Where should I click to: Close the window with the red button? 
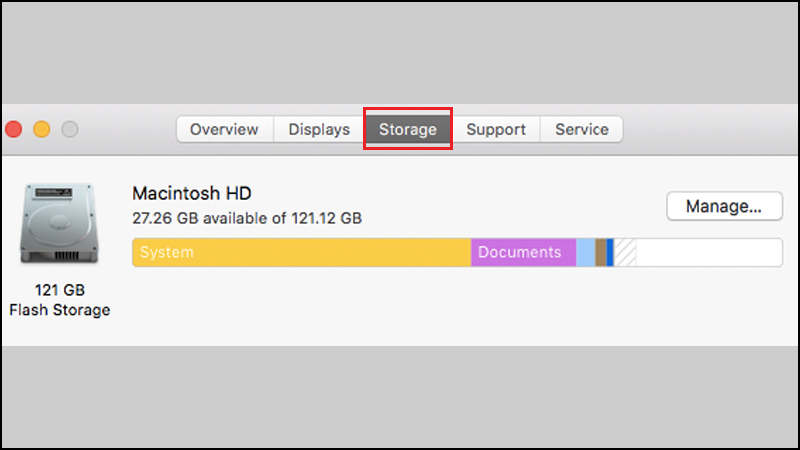tap(14, 129)
